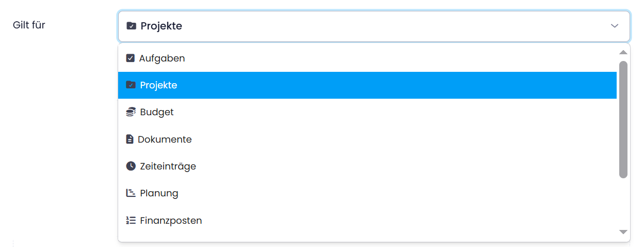The height and width of the screenshot is (247, 644).
Task: Choose Zeiteinträge from the options
Action: coord(168,166)
